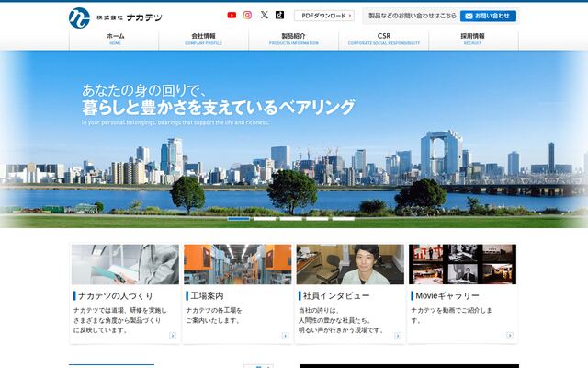This screenshot has width=588, height=368.
Task: Click the 工場案内 heading link
Action: [x=207, y=296]
